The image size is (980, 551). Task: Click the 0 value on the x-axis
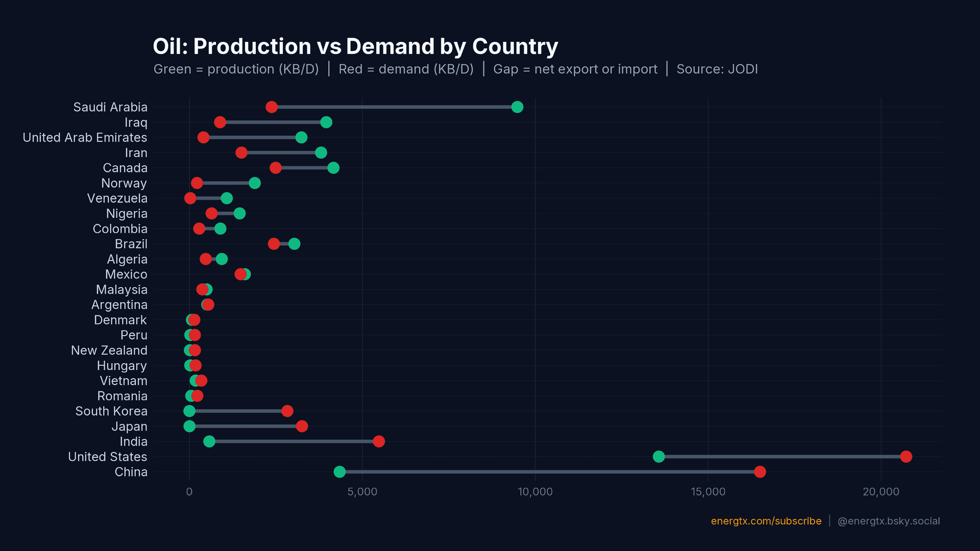pos(189,492)
